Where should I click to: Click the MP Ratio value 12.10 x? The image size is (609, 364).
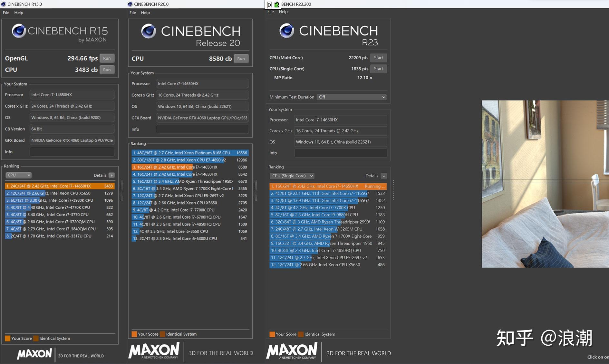pyautogui.click(x=365, y=78)
